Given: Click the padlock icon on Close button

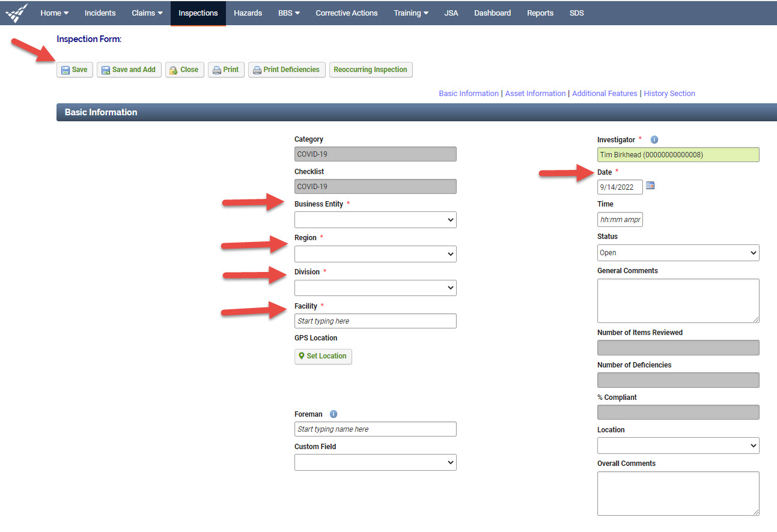Looking at the screenshot, I should pos(173,70).
